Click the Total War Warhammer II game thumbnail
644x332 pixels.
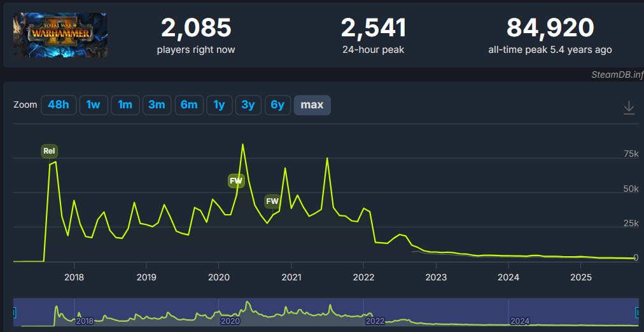tap(60, 35)
